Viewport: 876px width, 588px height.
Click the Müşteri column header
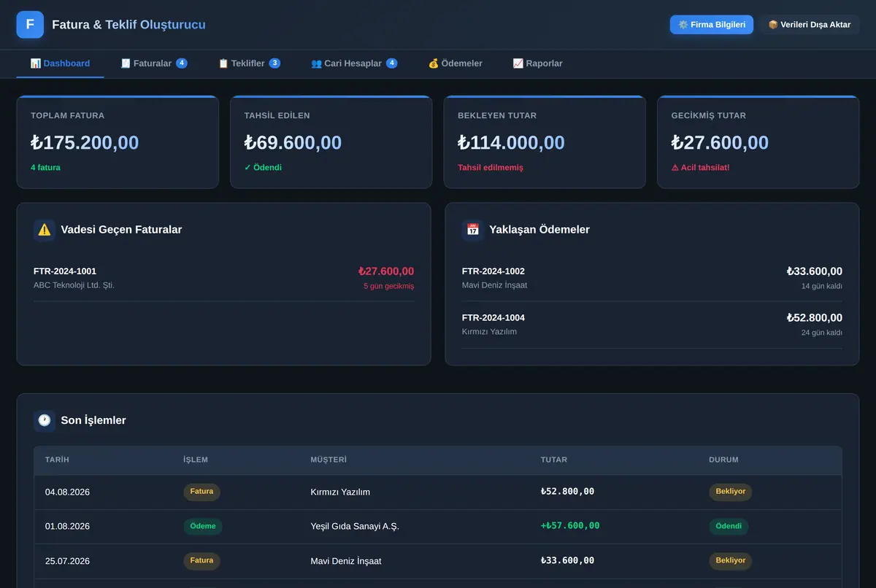328,460
